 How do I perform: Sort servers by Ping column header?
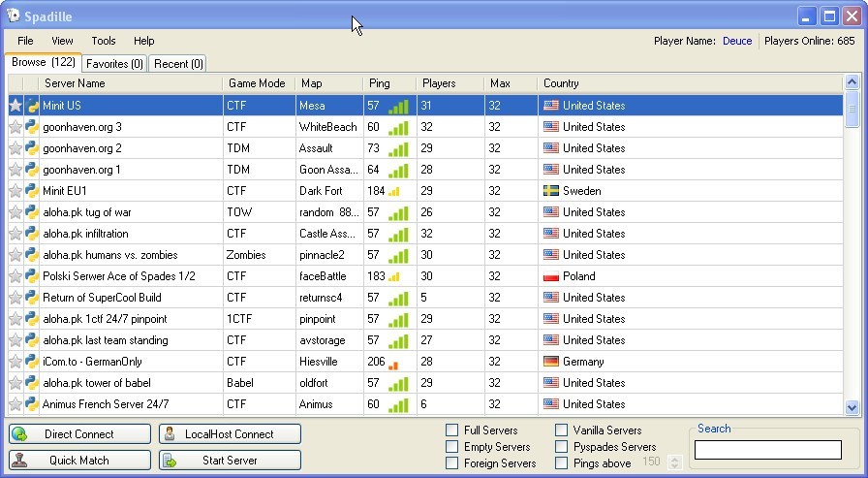pyautogui.click(x=389, y=83)
